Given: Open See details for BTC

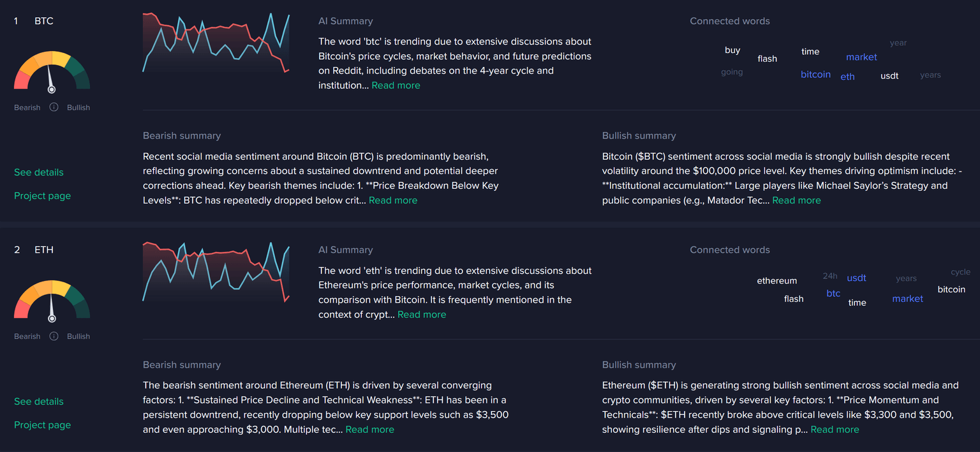Looking at the screenshot, I should [39, 172].
